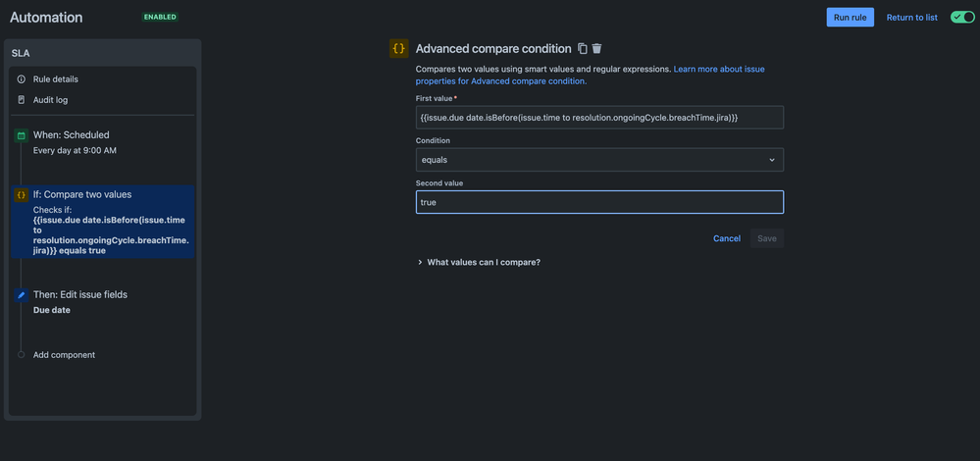The width and height of the screenshot is (980, 461).
Task: Click Cancel to discard changes
Action: [x=727, y=238]
